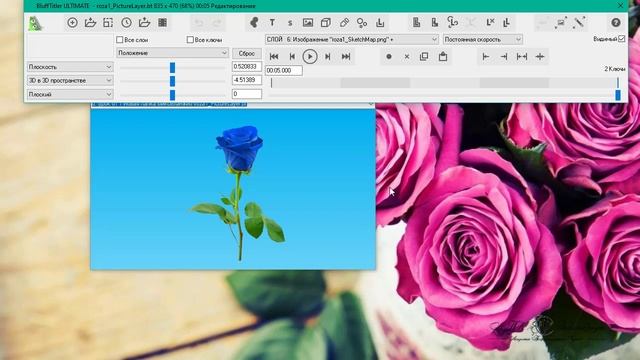Click the left-bar-with-line key alignment icon
640x360 pixels.
(486, 57)
